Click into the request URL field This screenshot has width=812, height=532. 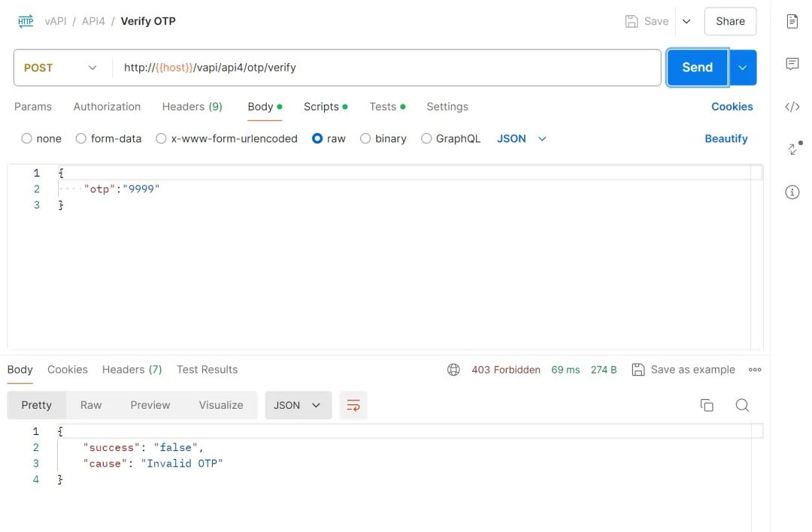click(x=386, y=68)
